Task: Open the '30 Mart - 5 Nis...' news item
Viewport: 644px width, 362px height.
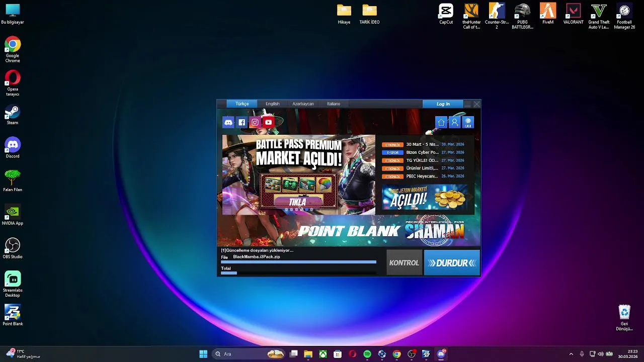Action: coord(423,144)
